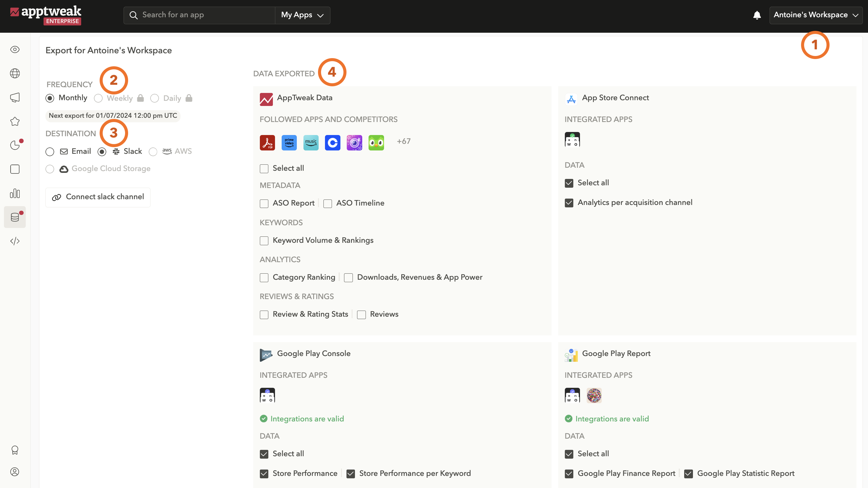The width and height of the screenshot is (868, 488).
Task: Enable Review & Rating Stats checkbox
Action: pyautogui.click(x=264, y=315)
